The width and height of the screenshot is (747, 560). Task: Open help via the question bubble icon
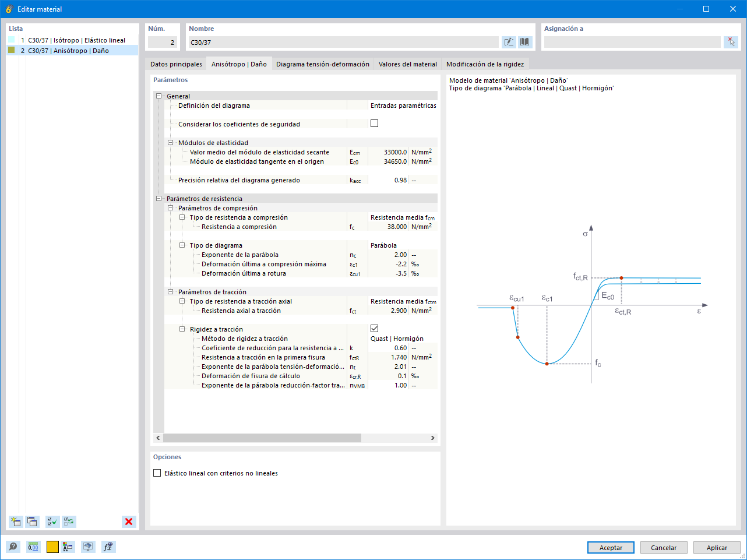click(13, 547)
